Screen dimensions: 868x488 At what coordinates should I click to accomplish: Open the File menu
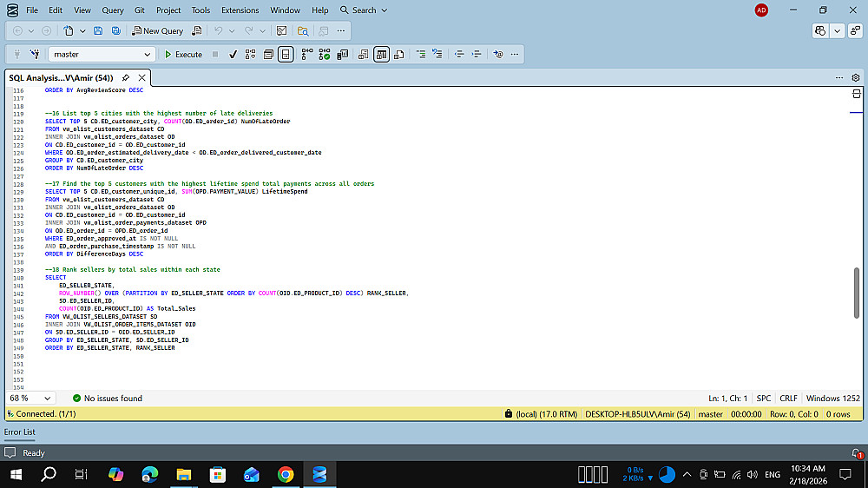[x=32, y=10]
